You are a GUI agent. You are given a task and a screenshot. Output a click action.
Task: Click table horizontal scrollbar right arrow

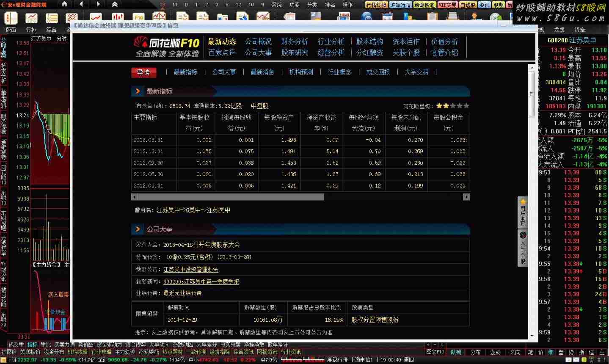pyautogui.click(x=466, y=197)
